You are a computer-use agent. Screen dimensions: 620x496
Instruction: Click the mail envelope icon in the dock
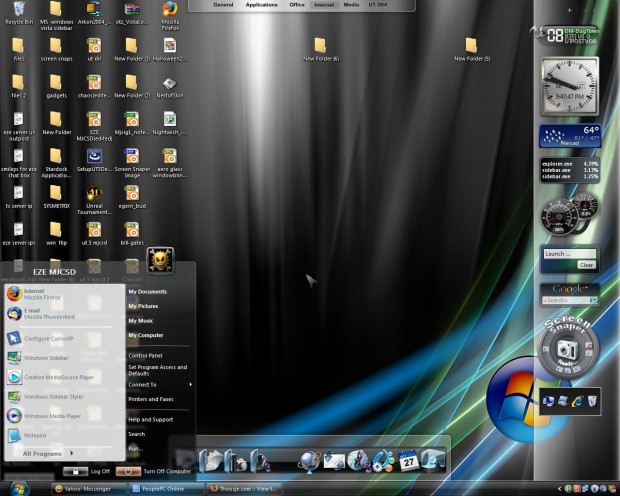(x=334, y=461)
